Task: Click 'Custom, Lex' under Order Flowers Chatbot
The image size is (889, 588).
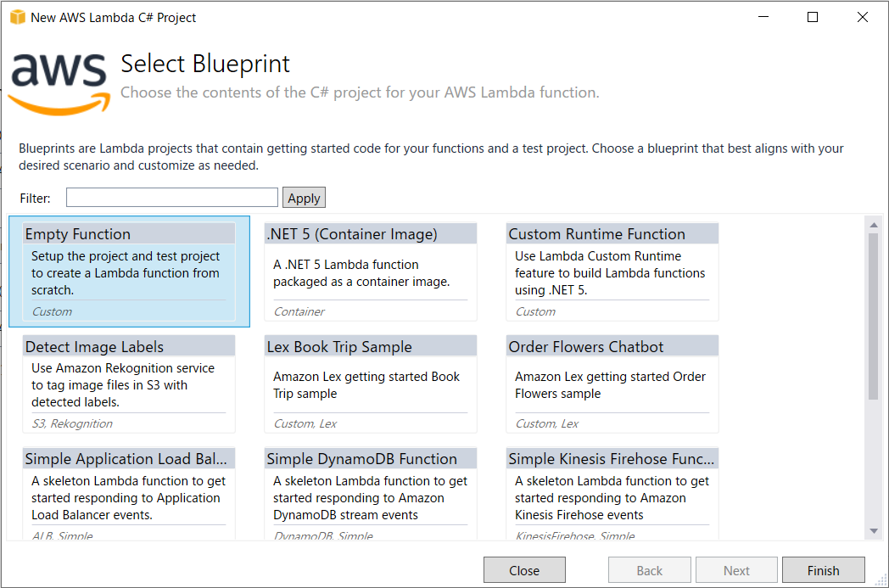Action: click(546, 423)
